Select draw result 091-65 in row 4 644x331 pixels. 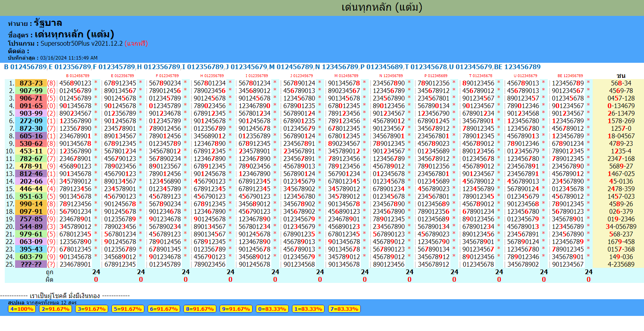[31, 106]
